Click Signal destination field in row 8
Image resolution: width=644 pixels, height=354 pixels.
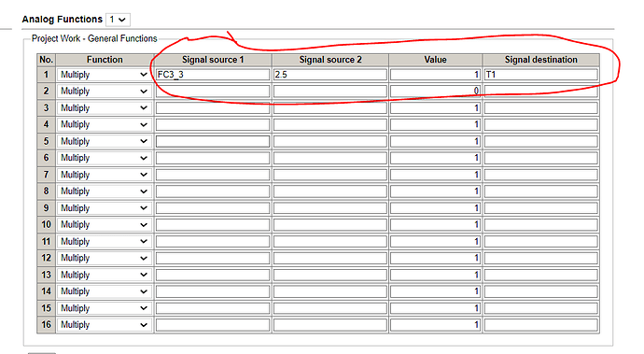(540, 191)
